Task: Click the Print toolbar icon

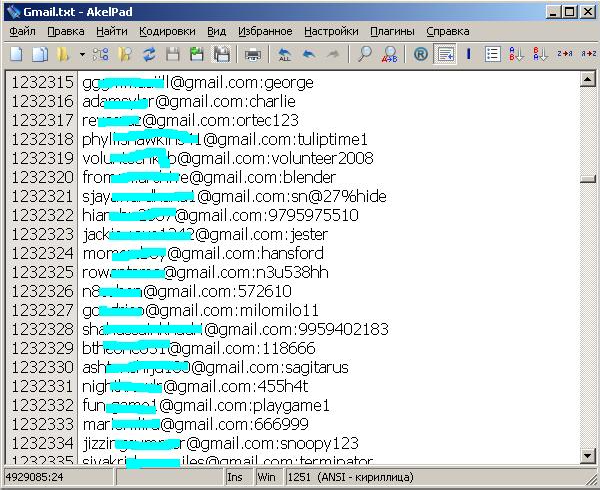Action: pyautogui.click(x=253, y=54)
